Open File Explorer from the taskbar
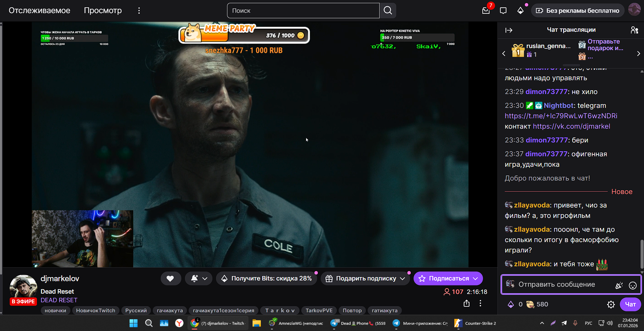 click(x=256, y=323)
